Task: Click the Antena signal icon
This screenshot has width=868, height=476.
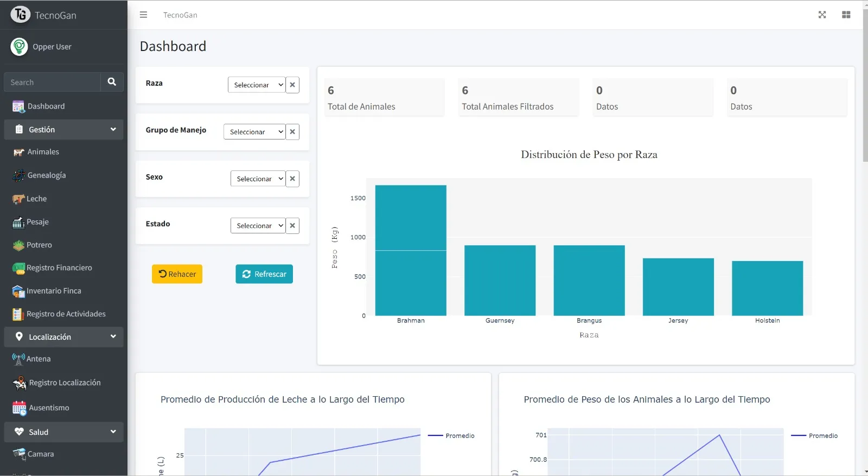Action: (18, 359)
